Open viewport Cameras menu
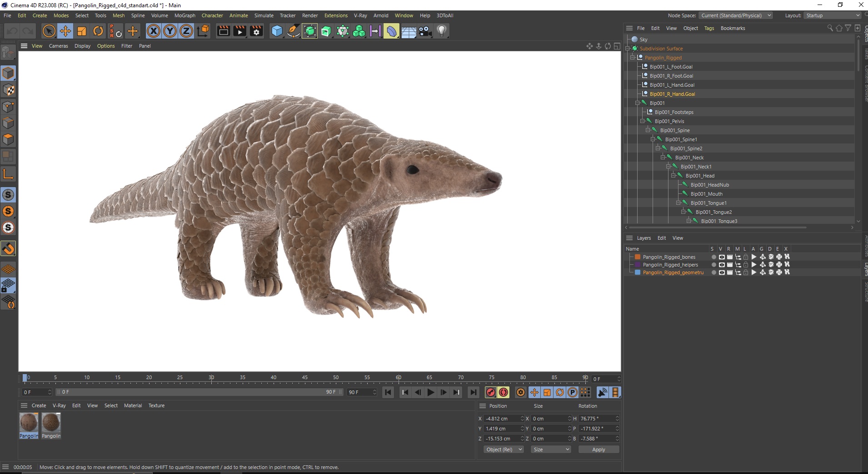 pyautogui.click(x=59, y=46)
